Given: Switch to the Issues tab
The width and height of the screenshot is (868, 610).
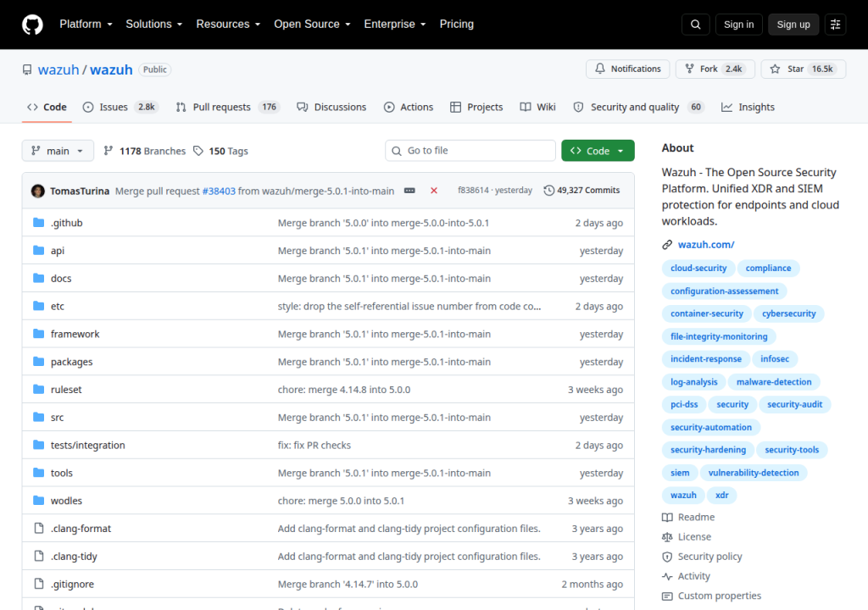Looking at the screenshot, I should (120, 108).
